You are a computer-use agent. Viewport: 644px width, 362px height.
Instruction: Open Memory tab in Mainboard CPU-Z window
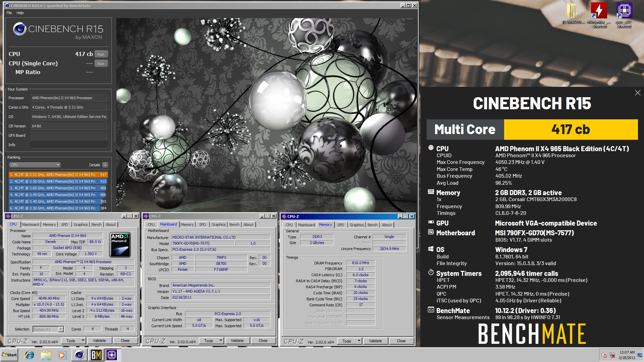(x=187, y=225)
